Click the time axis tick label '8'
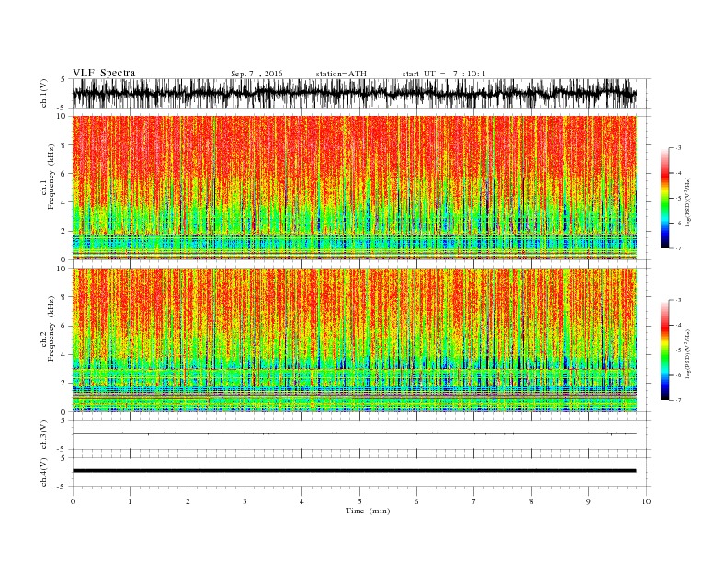Screen dimensions: 728x563 (x=531, y=501)
